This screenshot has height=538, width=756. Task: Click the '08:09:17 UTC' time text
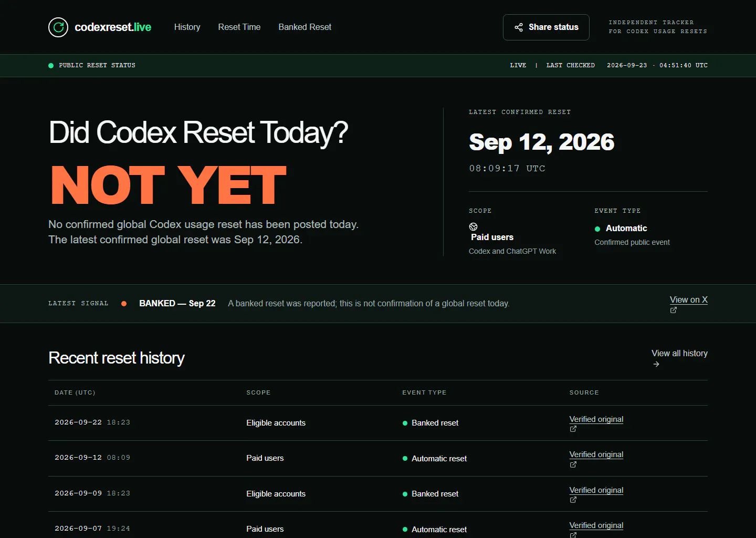[507, 168]
